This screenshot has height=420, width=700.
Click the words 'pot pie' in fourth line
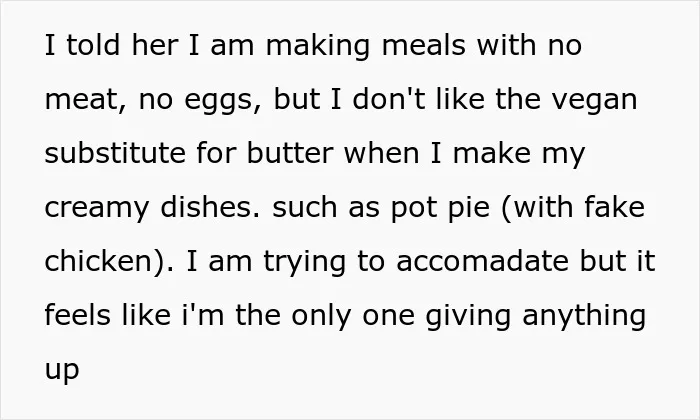[x=440, y=208]
